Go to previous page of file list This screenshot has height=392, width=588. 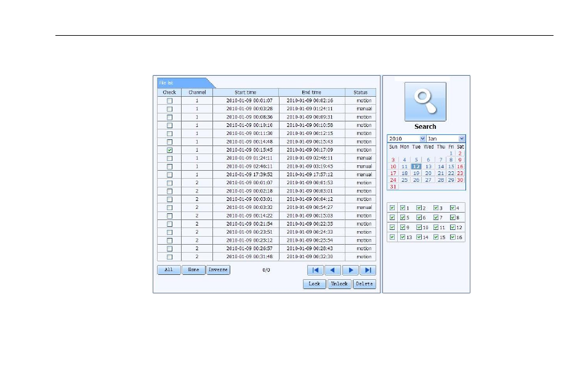pos(332,270)
